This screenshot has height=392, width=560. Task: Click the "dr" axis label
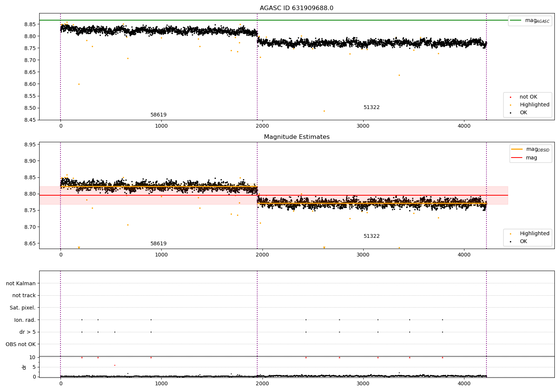click(x=24, y=367)
